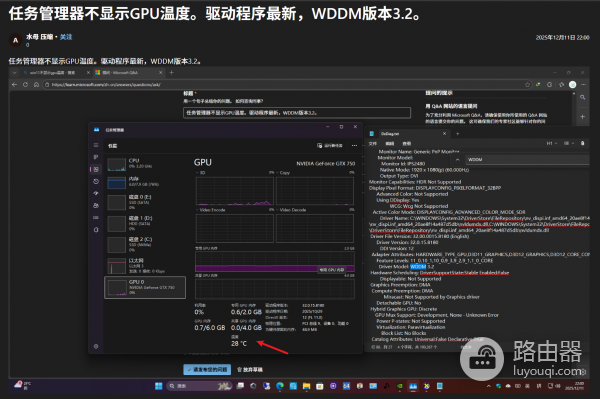Click the question title input field
The image size is (600, 399).
pos(297,113)
